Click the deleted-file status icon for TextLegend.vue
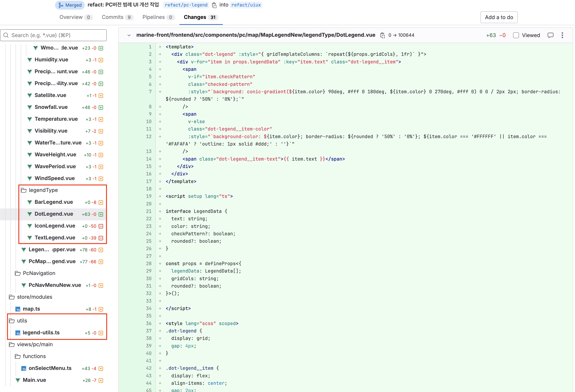Screen dimensions: 575x392 [101, 238]
